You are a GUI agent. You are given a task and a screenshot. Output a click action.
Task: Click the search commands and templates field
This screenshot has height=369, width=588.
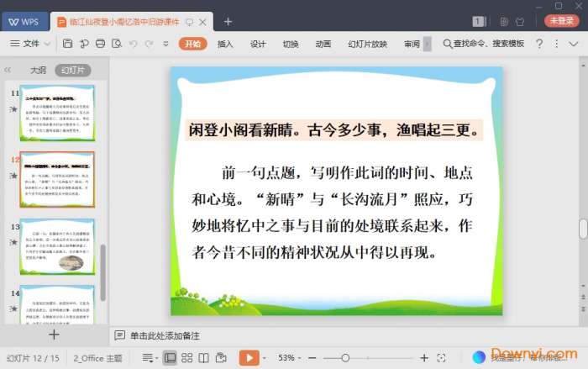pos(484,44)
